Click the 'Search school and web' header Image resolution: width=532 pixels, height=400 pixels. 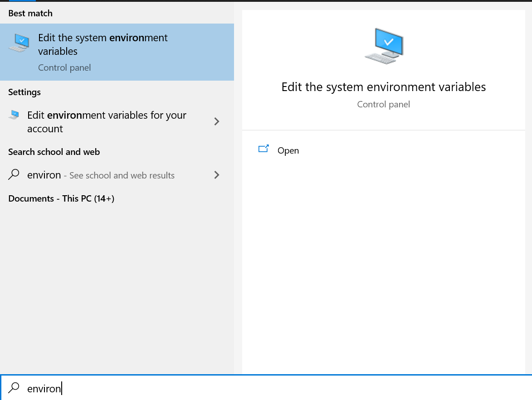[54, 152]
